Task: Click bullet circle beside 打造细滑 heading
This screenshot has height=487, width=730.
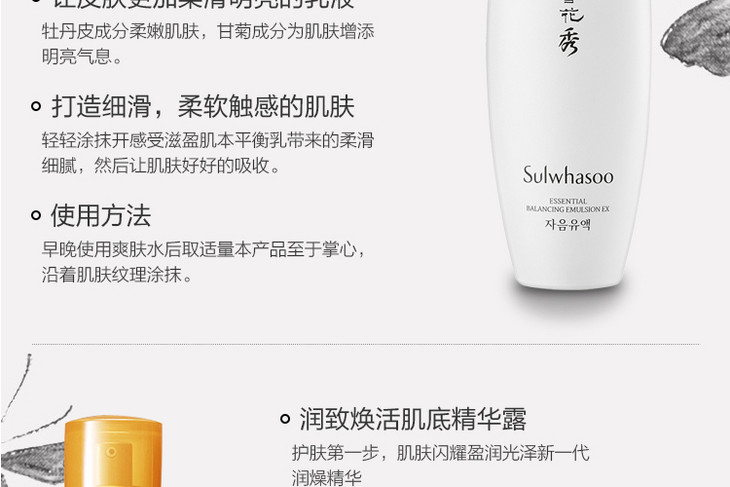Action: [36, 107]
